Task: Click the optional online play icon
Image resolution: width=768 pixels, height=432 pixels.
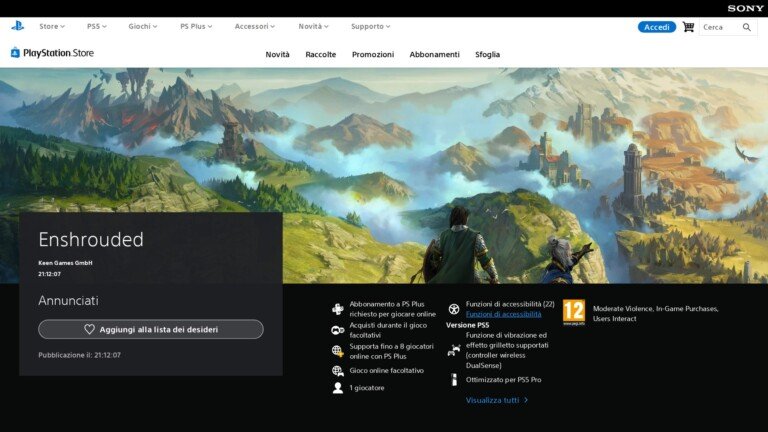Action: coord(337,371)
